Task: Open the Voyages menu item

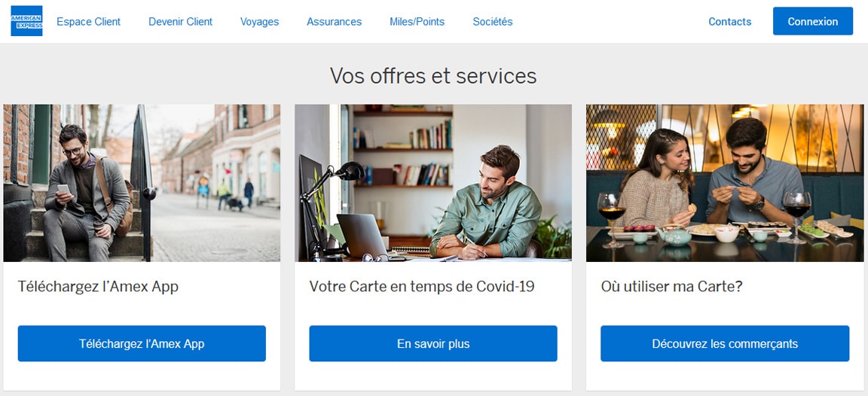Action: tap(259, 22)
